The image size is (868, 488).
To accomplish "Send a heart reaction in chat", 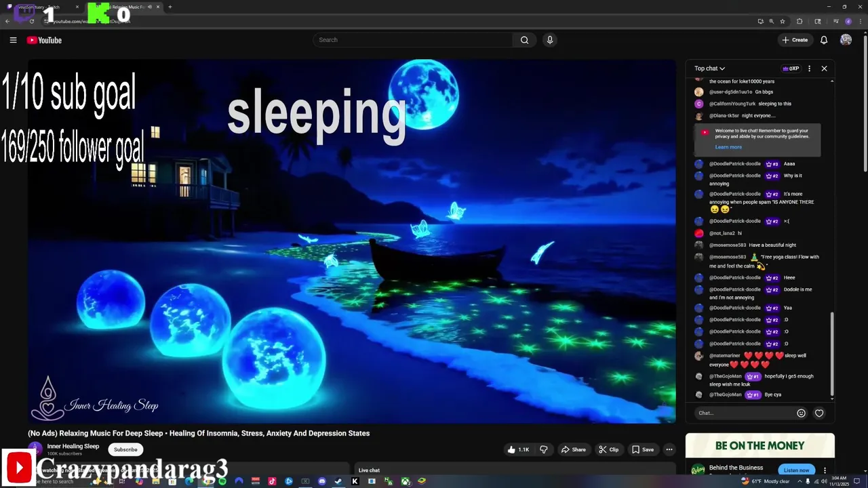I will (x=819, y=413).
